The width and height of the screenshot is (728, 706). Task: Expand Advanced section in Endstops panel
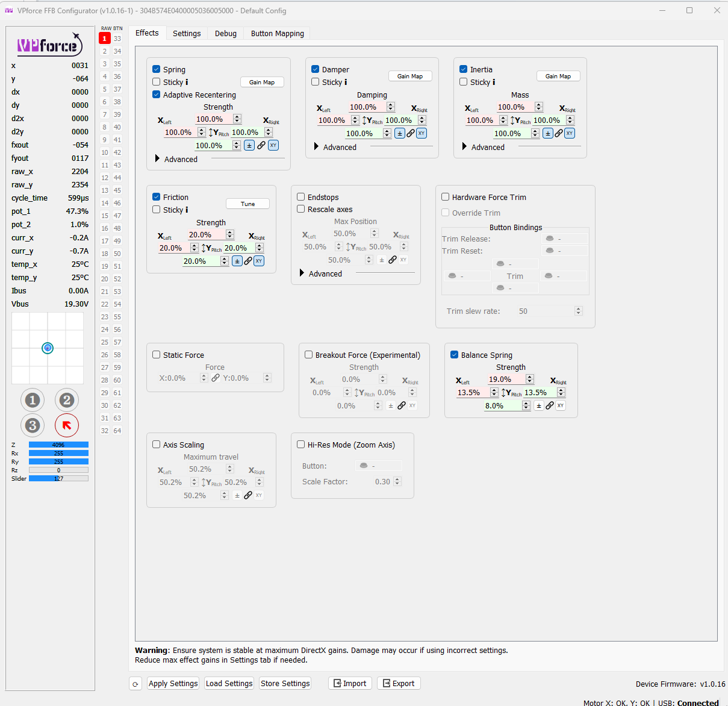(x=302, y=273)
